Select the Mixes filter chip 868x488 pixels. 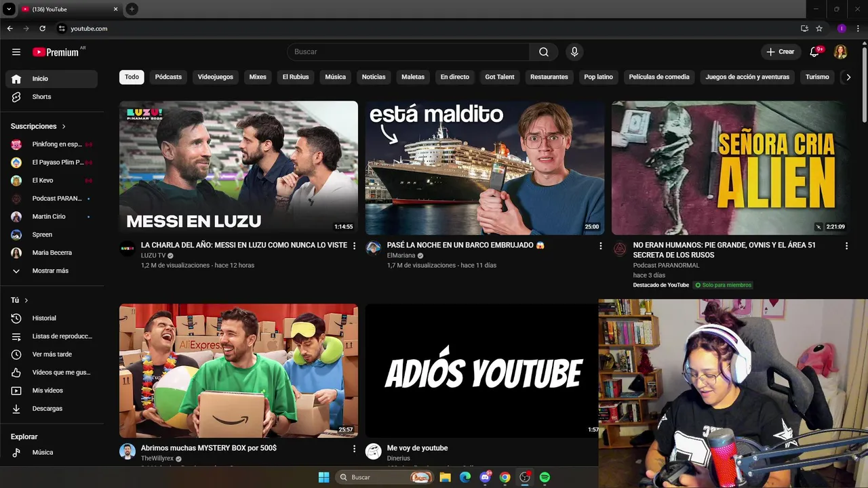258,77
